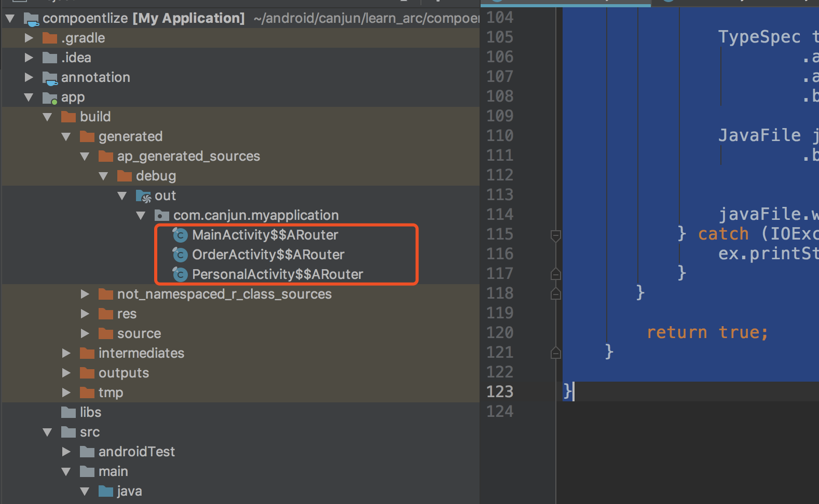Click line number 110 in gutter

click(x=500, y=136)
